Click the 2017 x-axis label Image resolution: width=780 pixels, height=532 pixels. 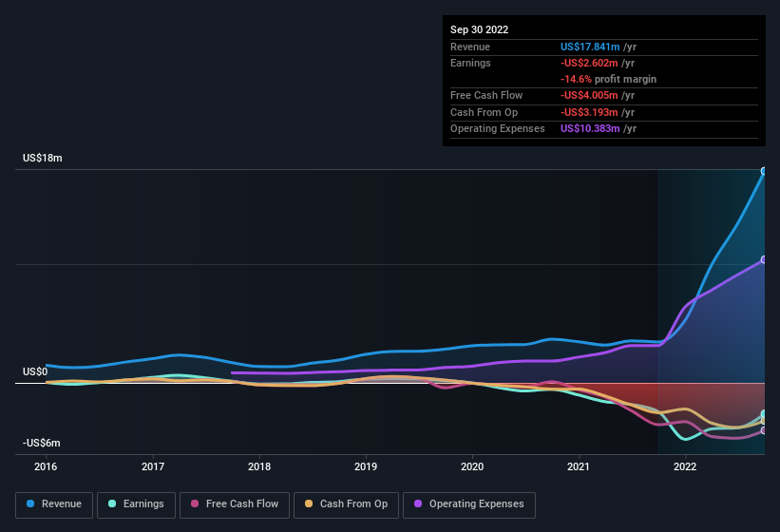pos(153,466)
